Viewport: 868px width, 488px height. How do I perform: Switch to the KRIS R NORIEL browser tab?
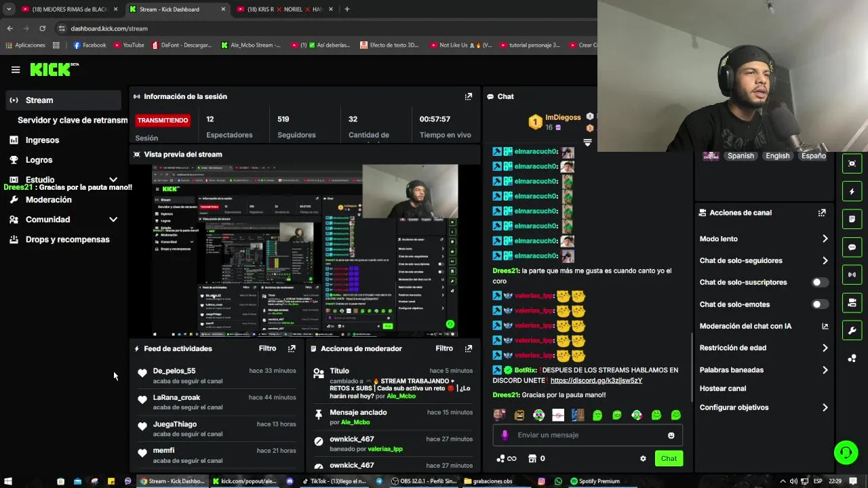point(283,9)
